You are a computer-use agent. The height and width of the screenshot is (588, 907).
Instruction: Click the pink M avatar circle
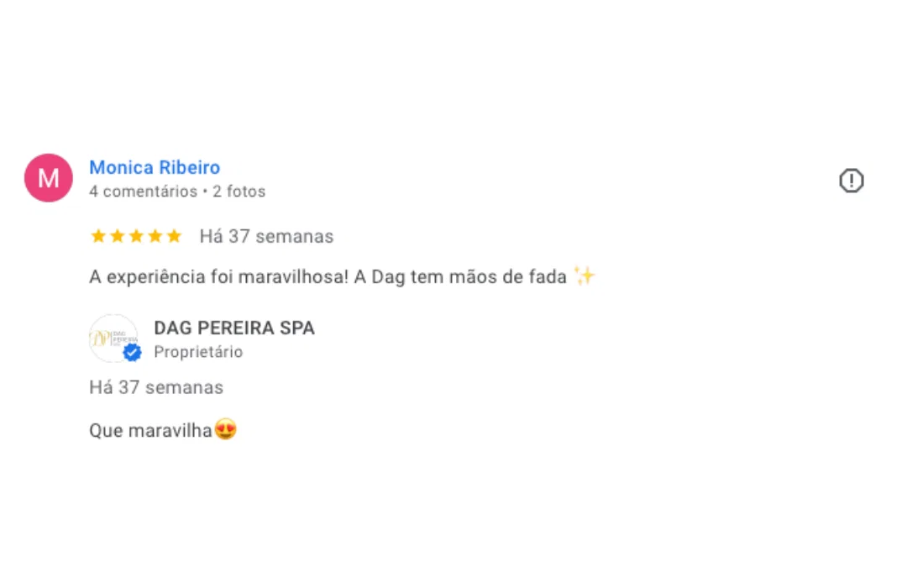49,178
